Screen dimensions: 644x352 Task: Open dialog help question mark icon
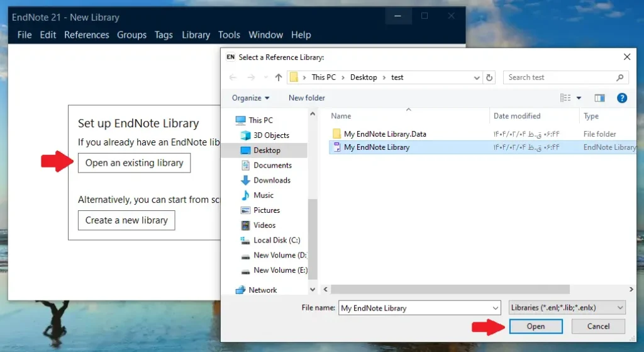[622, 98]
